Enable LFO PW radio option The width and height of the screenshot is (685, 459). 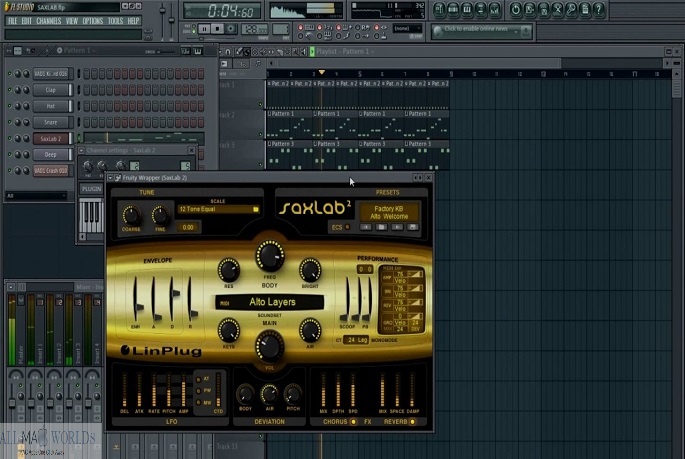tap(198, 390)
